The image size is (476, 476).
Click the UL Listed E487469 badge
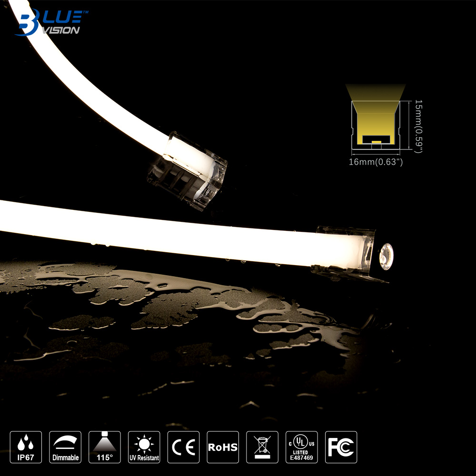tap(301, 447)
